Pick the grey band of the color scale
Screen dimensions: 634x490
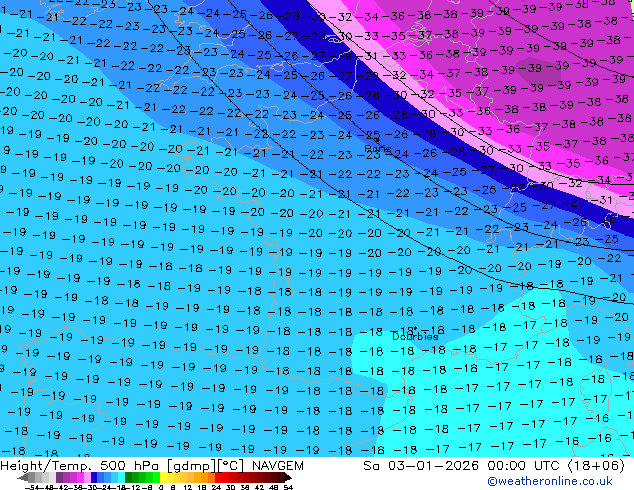[x=42, y=477]
